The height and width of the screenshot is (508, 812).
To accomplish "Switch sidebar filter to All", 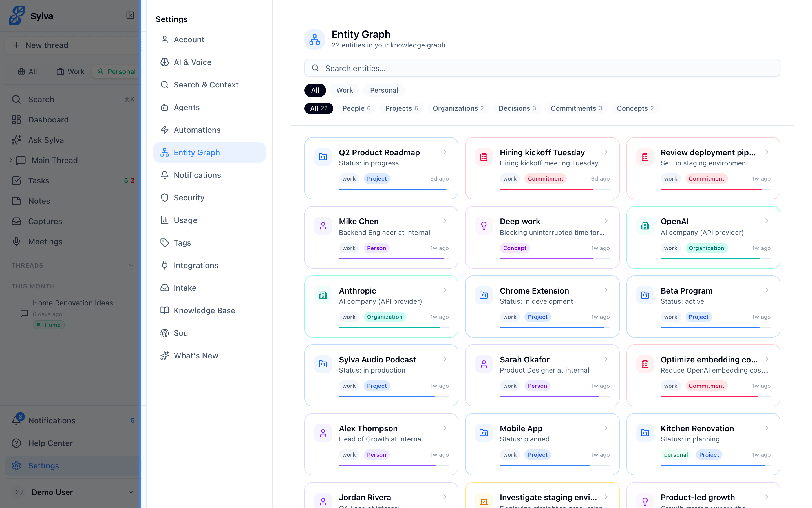I will click(x=27, y=72).
